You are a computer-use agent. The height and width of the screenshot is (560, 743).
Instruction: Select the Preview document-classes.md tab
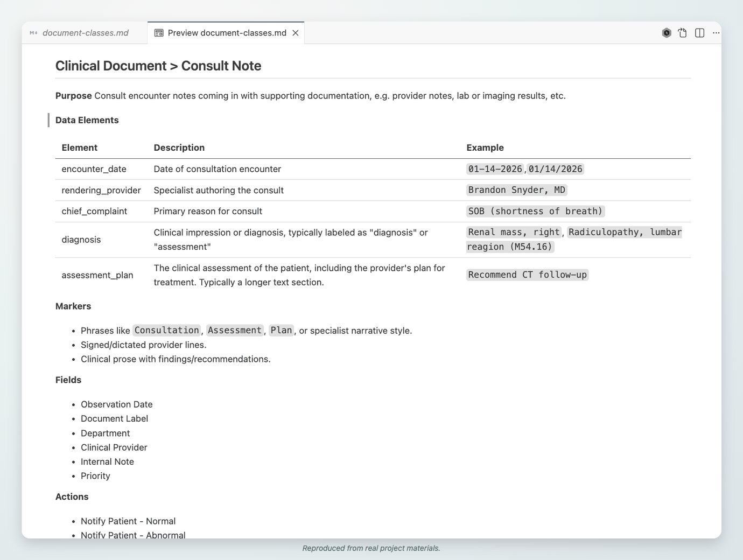[x=226, y=33]
